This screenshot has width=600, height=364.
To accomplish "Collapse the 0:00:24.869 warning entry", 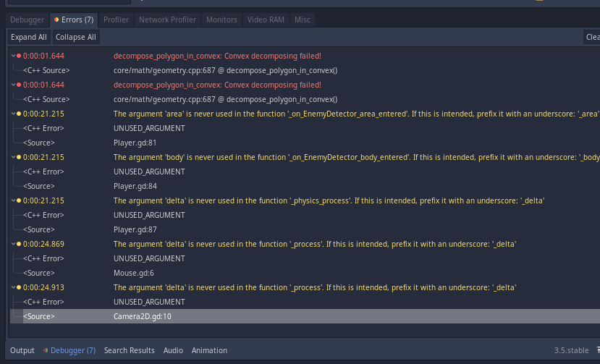I will click(14, 244).
